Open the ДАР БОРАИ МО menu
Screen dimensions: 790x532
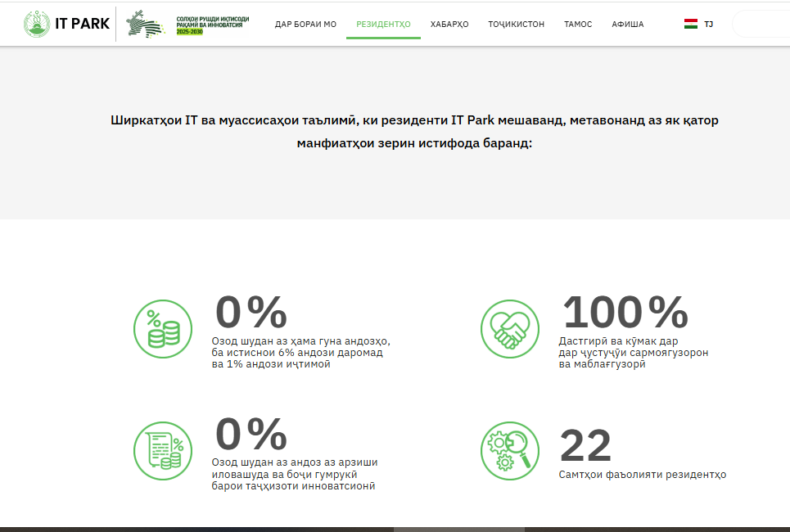pyautogui.click(x=305, y=25)
